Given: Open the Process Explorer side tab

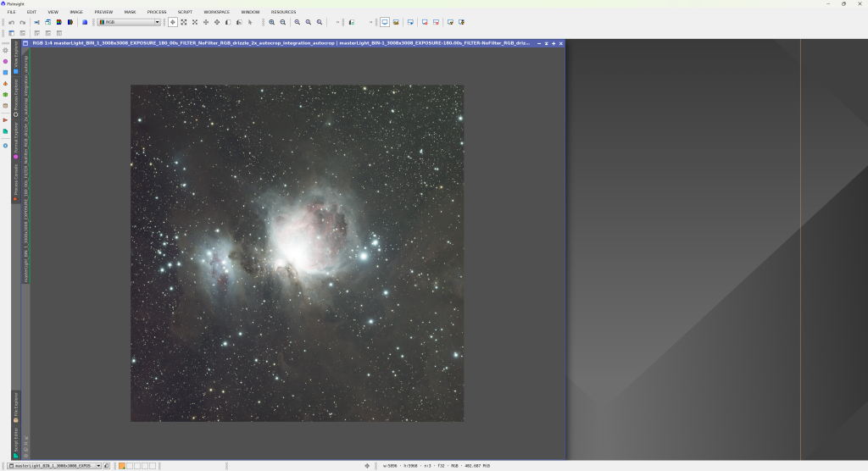Looking at the screenshot, I should point(15,98).
